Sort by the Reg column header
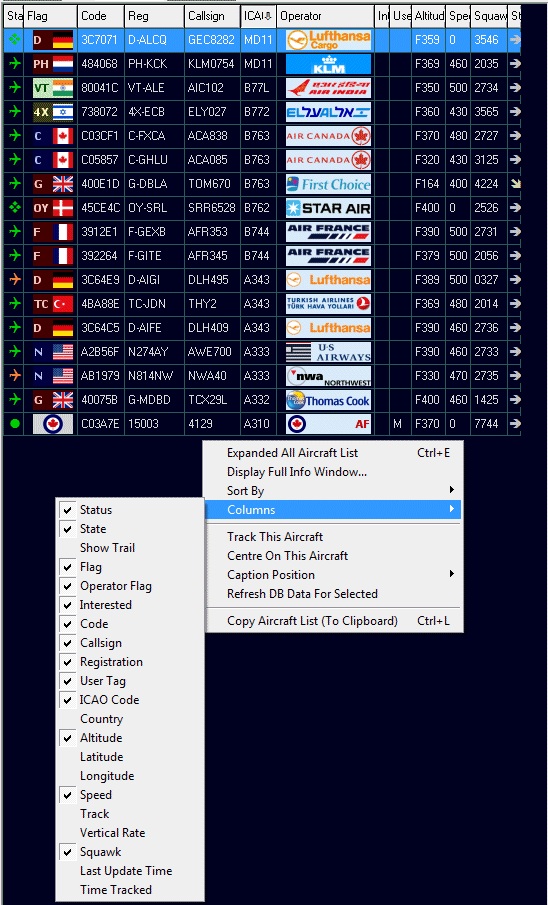The width and height of the screenshot is (548, 905). [154, 16]
